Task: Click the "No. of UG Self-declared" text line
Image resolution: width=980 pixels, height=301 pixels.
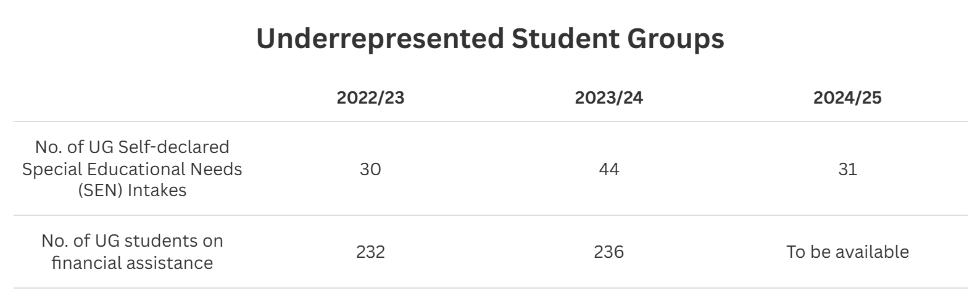Action: [132, 147]
